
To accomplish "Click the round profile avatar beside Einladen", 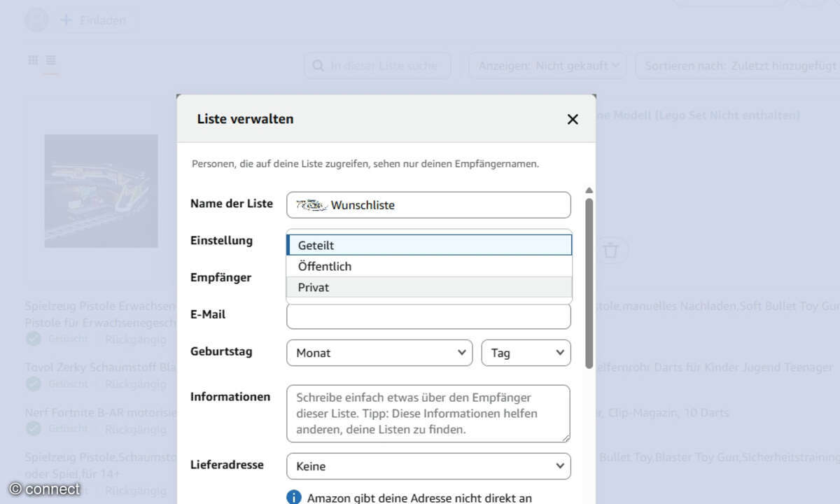I will point(36,20).
